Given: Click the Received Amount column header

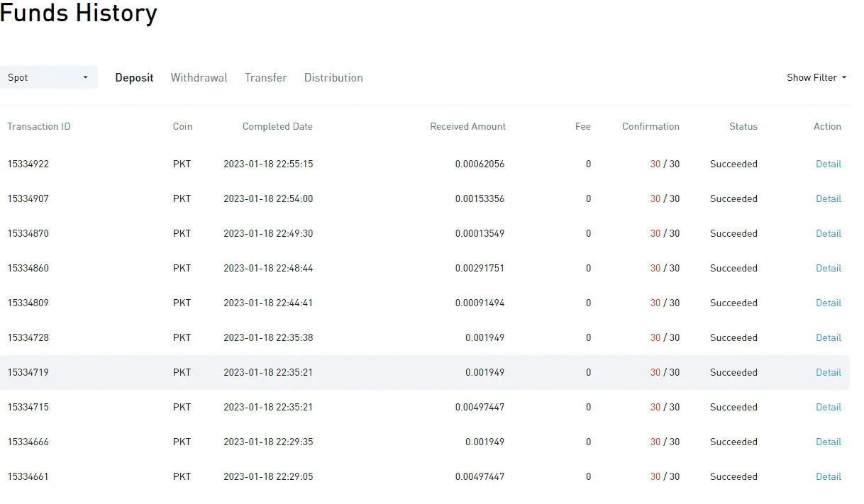Looking at the screenshot, I should click(x=468, y=126).
